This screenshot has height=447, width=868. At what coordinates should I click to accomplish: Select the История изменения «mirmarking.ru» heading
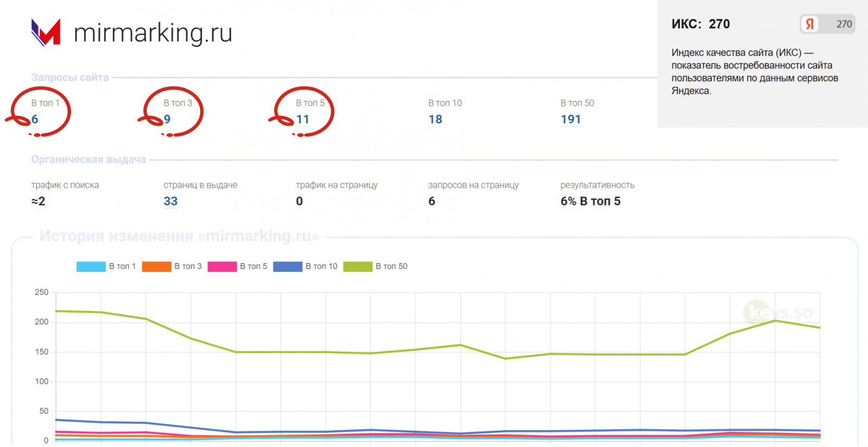click(x=179, y=236)
